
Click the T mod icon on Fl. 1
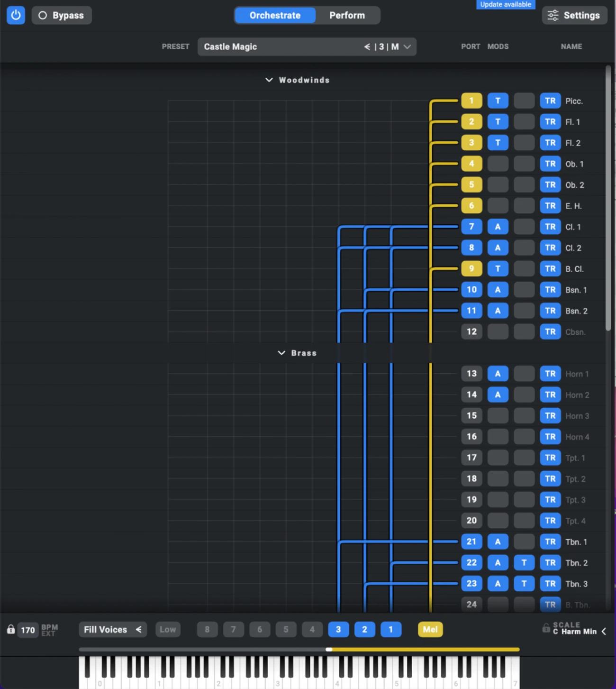(498, 121)
